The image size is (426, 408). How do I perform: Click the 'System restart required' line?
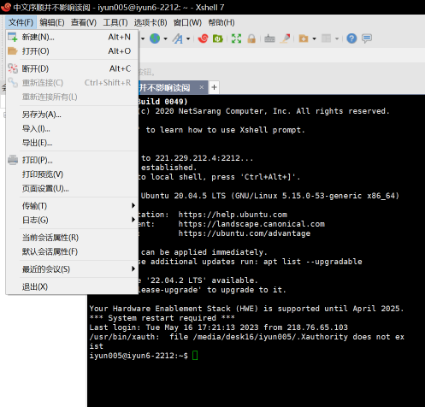162,318
